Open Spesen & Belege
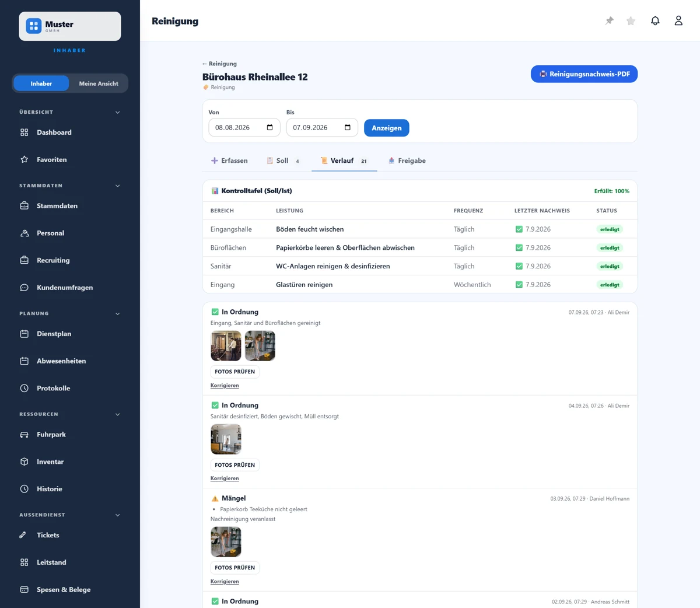Screen dimensions: 700x608 coord(70,590)
